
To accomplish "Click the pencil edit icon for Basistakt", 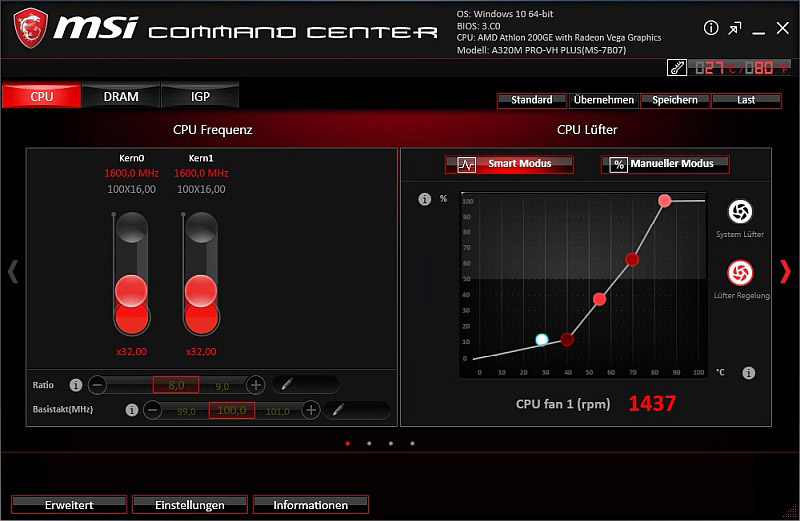I will click(x=338, y=409).
